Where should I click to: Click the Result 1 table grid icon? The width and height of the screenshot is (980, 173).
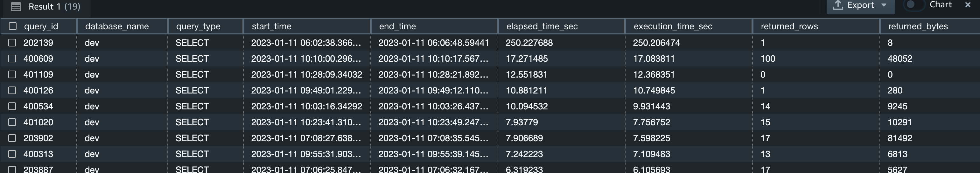point(16,6)
